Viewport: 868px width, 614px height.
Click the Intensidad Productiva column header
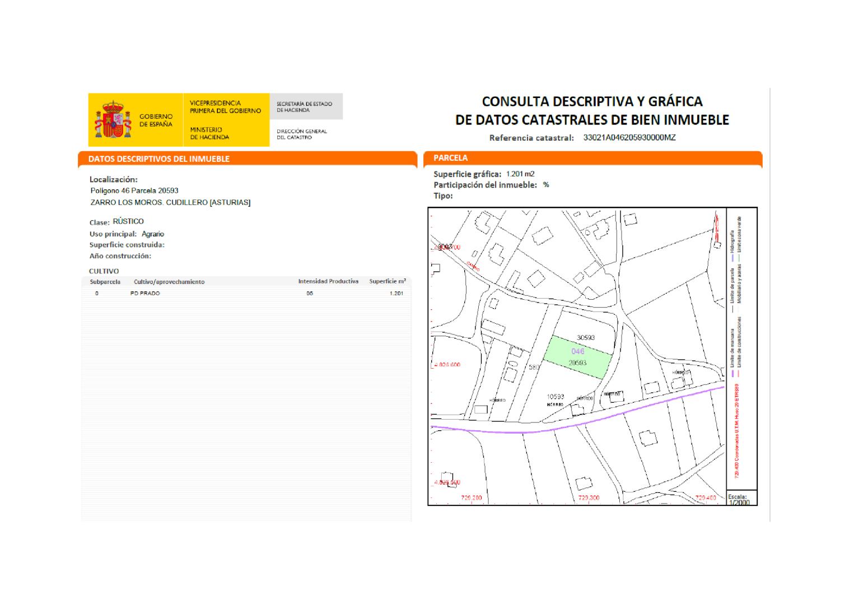coord(328,281)
